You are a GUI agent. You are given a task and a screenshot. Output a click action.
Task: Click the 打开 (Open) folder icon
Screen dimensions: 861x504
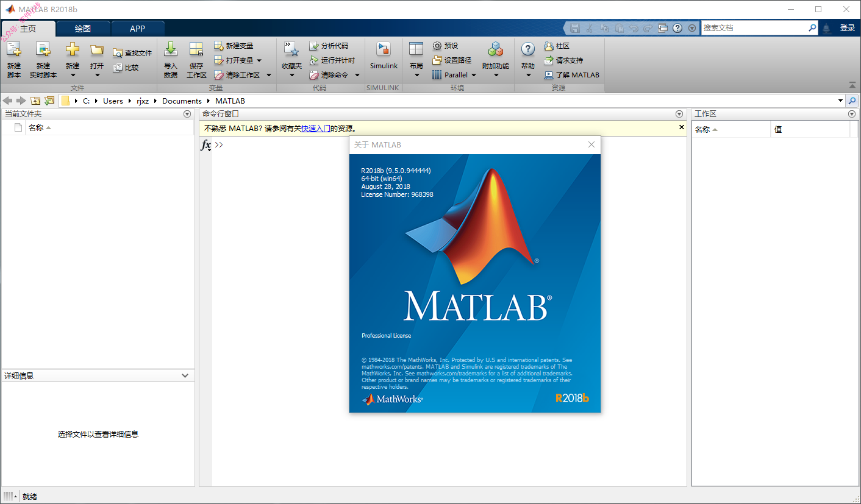coord(97,50)
